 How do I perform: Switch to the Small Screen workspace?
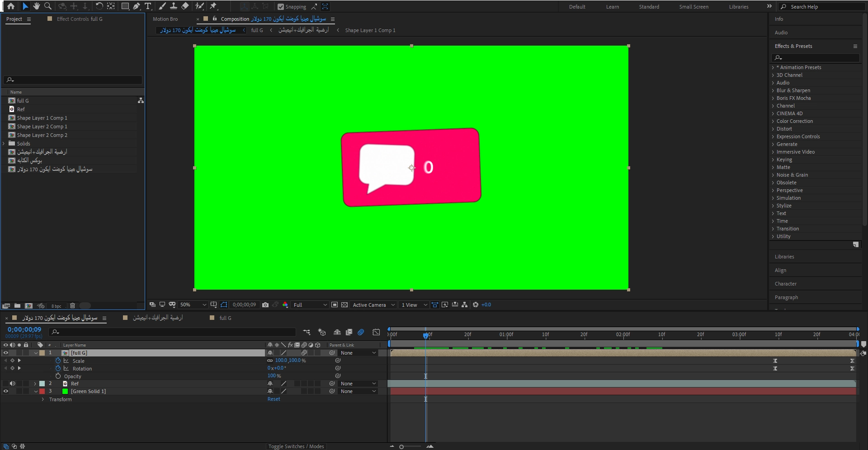tap(693, 7)
